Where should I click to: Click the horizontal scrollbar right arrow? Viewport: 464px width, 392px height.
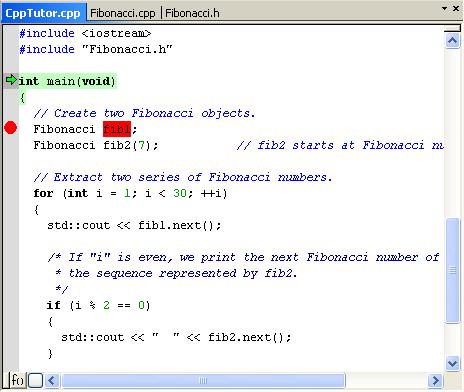(x=435, y=380)
